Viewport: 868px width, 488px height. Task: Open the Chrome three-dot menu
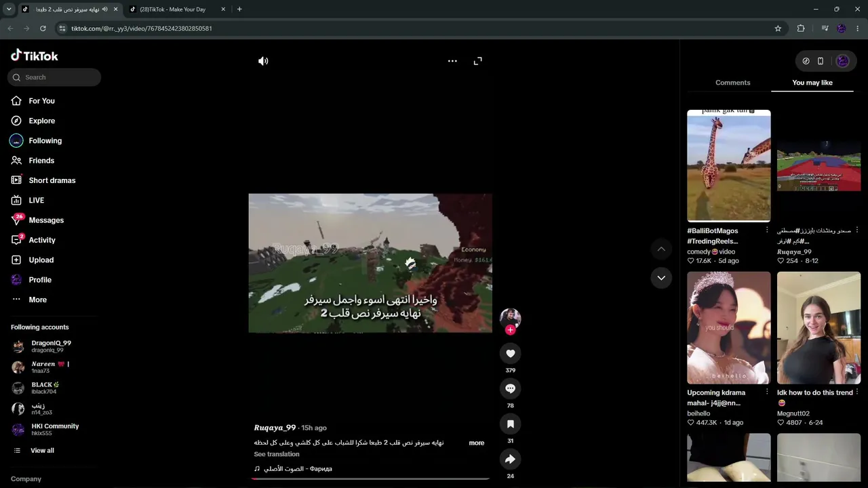click(858, 28)
